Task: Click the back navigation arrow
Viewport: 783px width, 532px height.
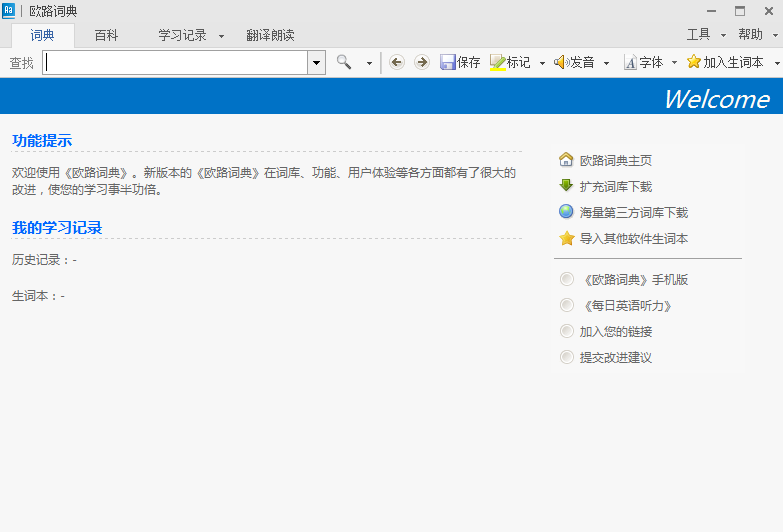Action: pyautogui.click(x=397, y=62)
